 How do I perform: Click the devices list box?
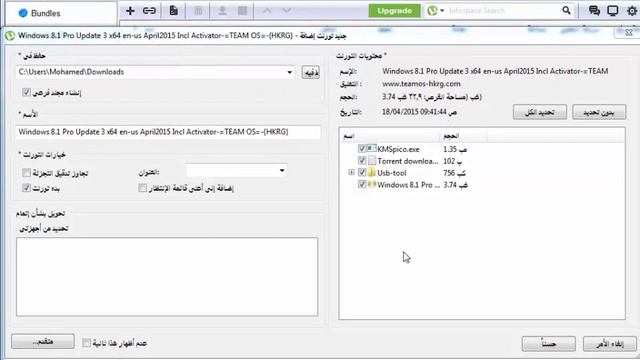(x=167, y=277)
